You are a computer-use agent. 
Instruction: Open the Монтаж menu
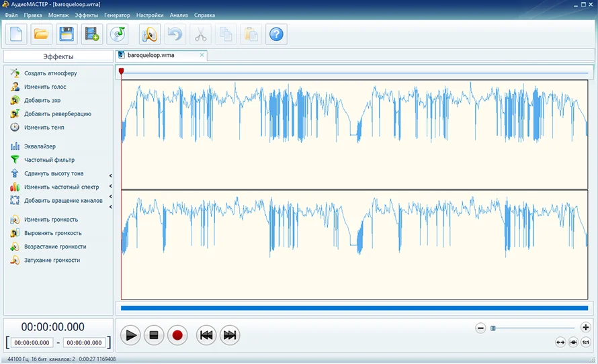tap(58, 15)
